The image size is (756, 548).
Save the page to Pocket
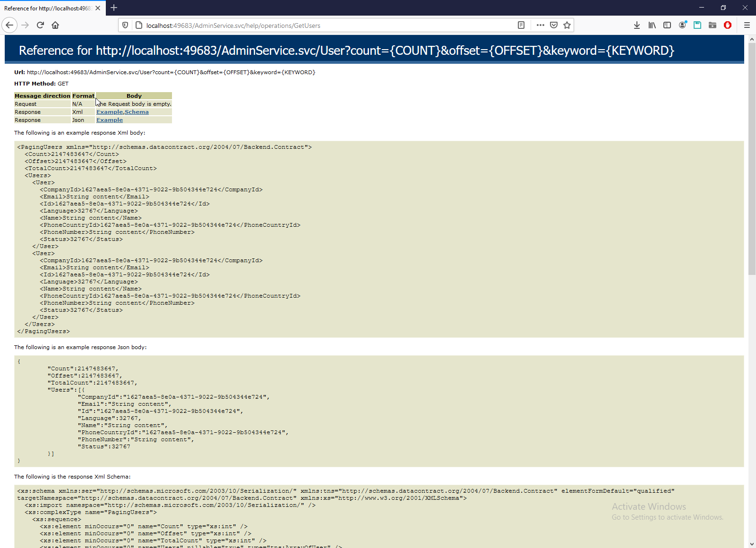(554, 25)
